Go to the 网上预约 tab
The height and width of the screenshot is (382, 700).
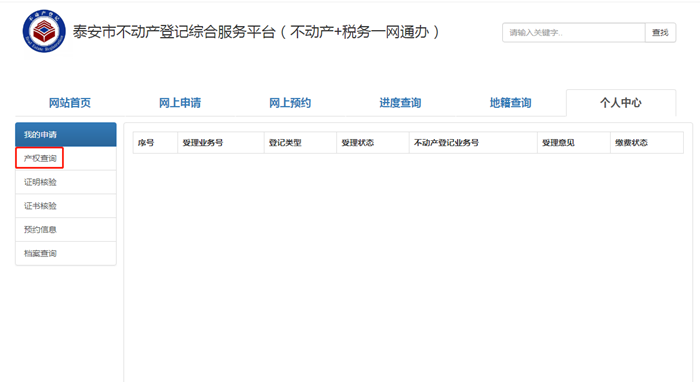coord(290,103)
